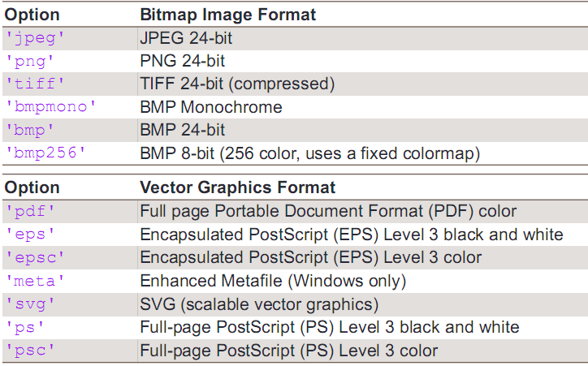Click the SVG (scalable vector graphics) description
The width and height of the screenshot is (588, 366).
click(x=260, y=304)
